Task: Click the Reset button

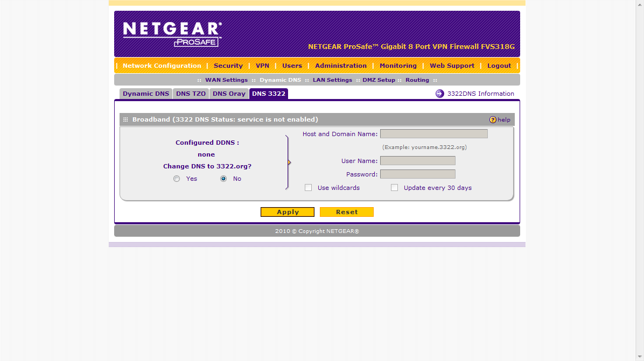Action: 347,212
